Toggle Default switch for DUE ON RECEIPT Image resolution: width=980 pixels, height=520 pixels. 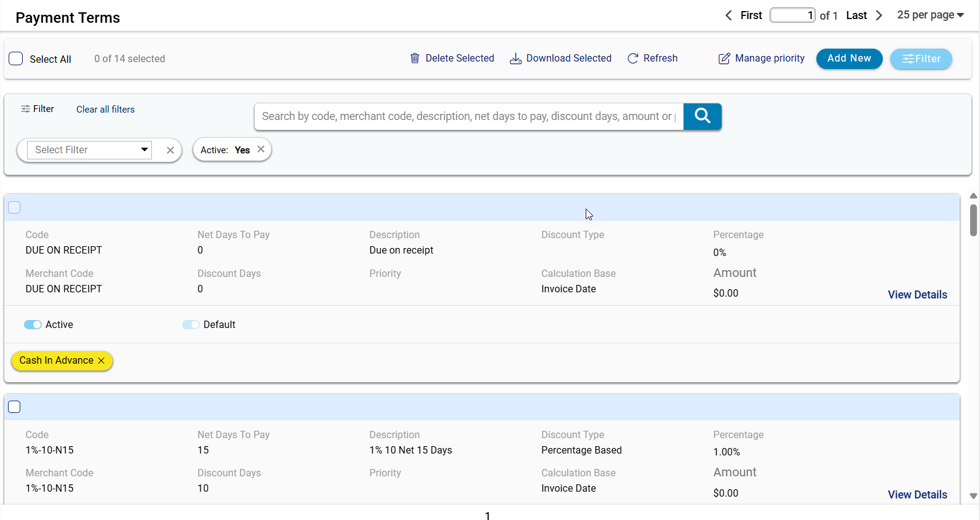click(x=191, y=325)
